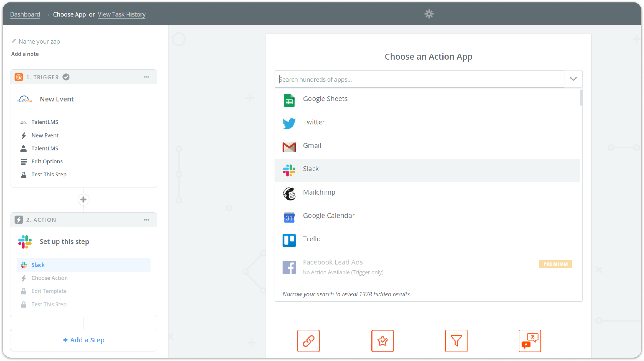Choose Google Sheets from the app list
The image size is (644, 361).
point(325,99)
